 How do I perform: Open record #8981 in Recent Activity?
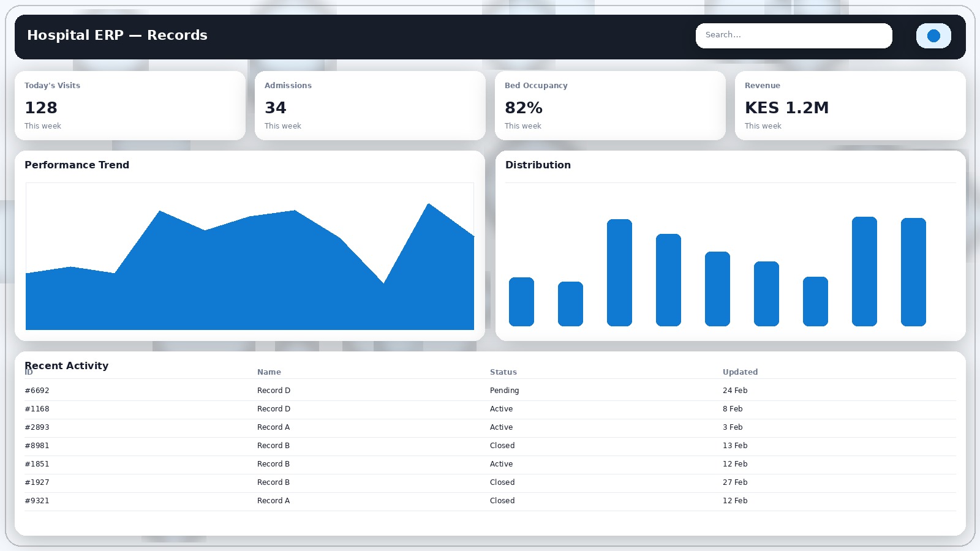coord(37,445)
